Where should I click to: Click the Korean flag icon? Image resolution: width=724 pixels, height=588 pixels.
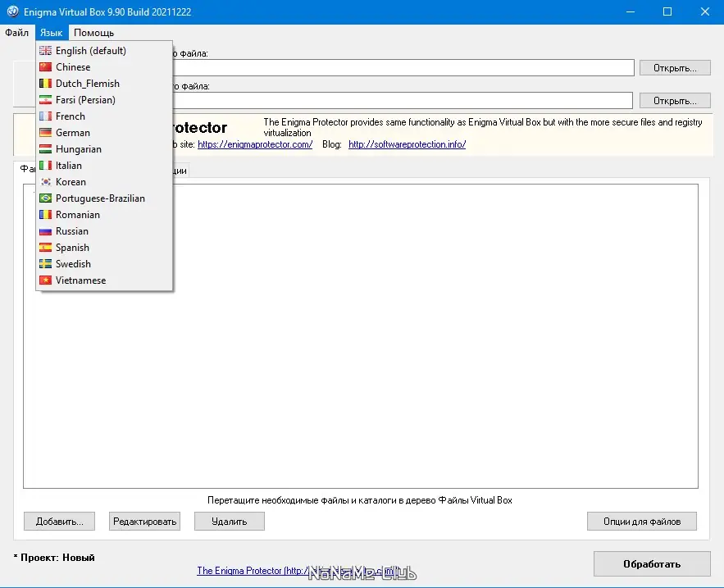click(x=45, y=182)
